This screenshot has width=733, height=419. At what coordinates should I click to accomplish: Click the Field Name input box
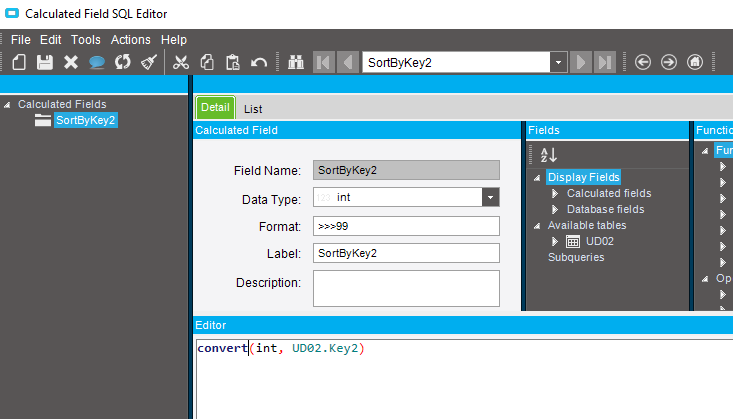(x=406, y=170)
